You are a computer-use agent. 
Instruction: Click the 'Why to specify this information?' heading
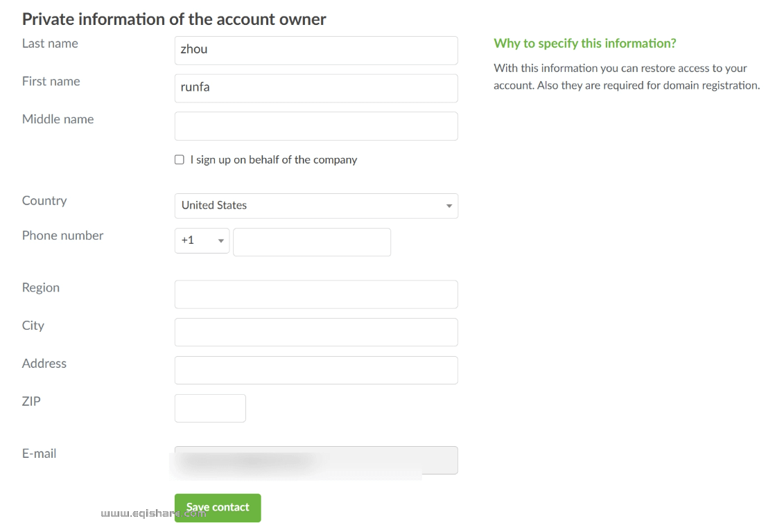pos(584,44)
